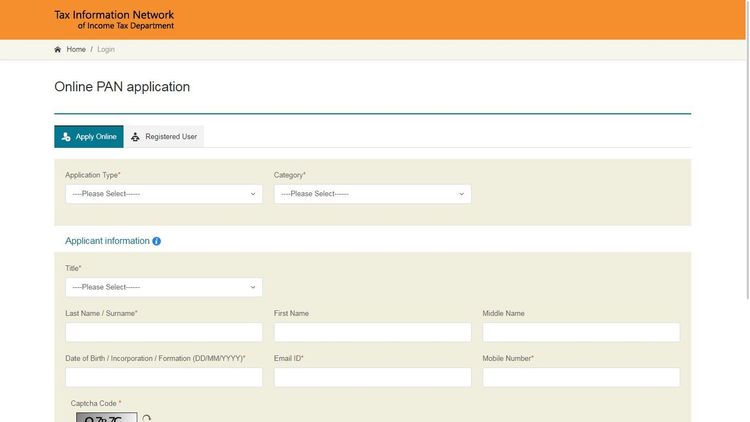This screenshot has height=422, width=750.
Task: Click the captcha code image
Action: 106,417
